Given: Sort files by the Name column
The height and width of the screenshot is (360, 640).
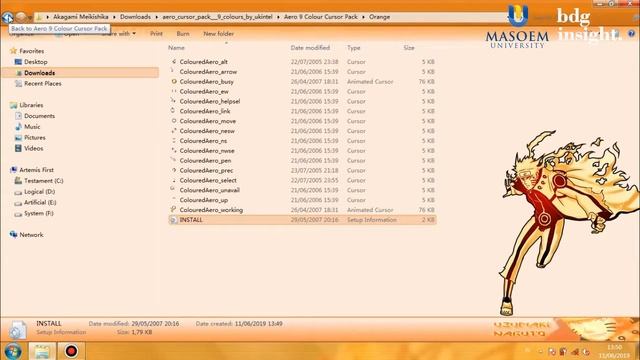Looking at the screenshot, I should (x=176, y=48).
